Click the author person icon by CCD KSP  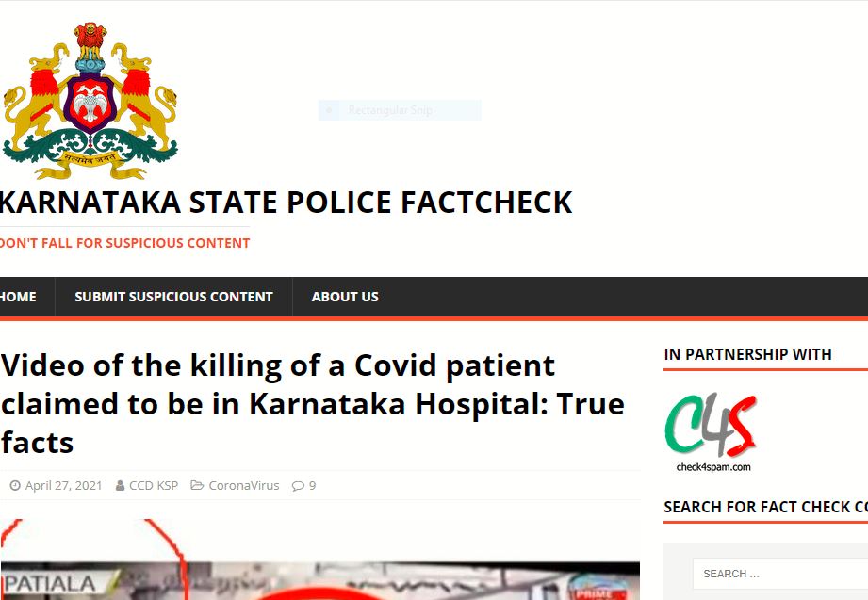[x=120, y=486]
